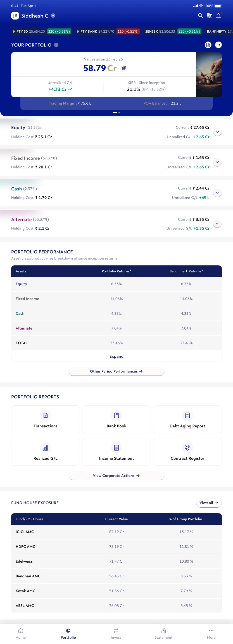Open the search icon in header

[200, 16]
